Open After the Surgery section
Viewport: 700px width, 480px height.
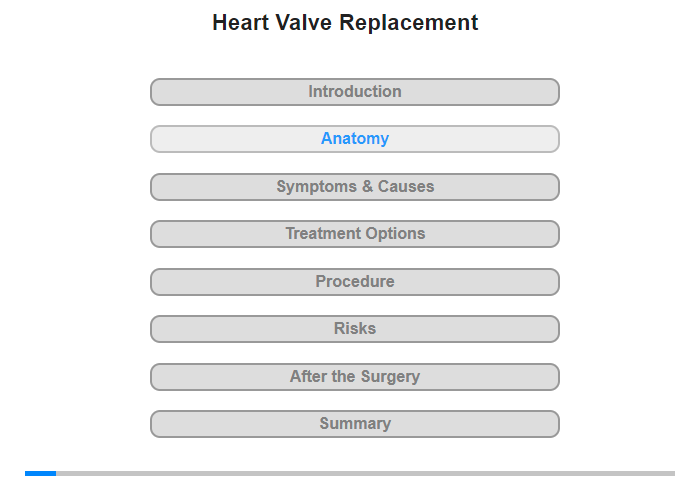coord(355,377)
